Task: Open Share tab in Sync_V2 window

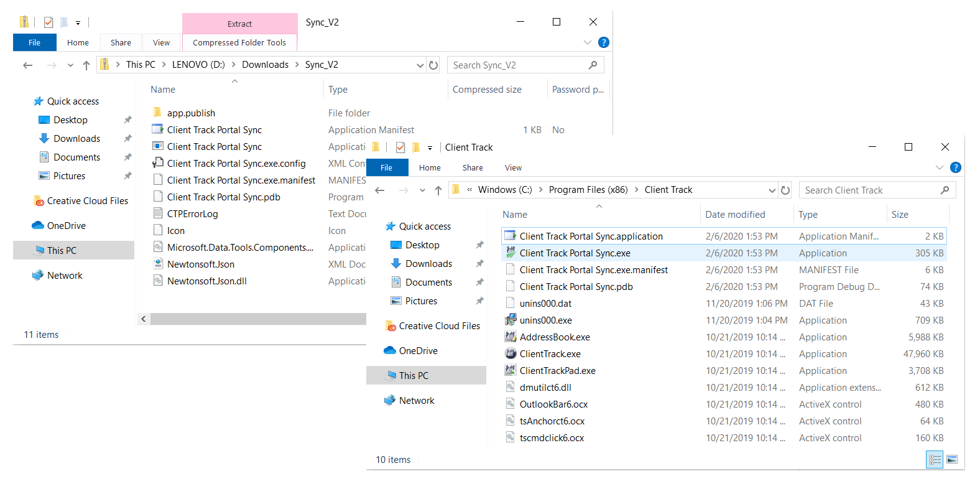Action: pos(121,42)
